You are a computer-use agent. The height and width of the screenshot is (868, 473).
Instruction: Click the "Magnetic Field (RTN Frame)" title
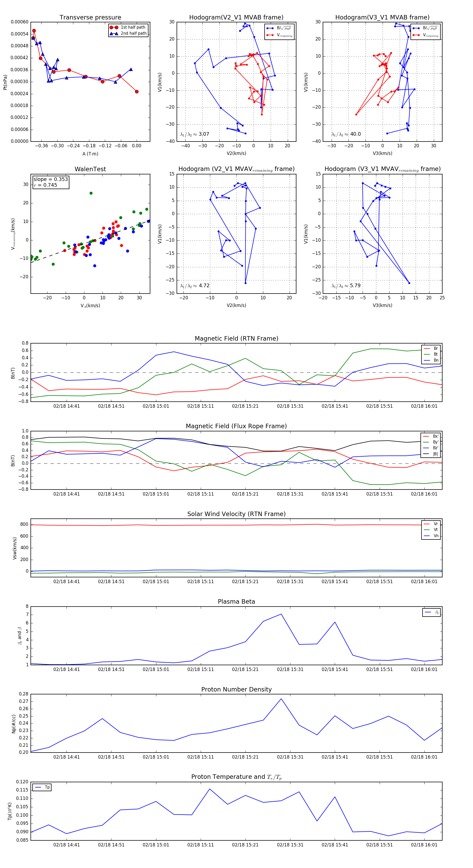tap(236, 339)
